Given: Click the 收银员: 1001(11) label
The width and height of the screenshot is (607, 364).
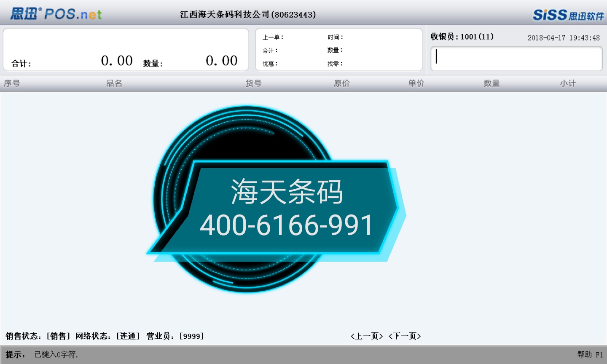Looking at the screenshot, I should [462, 37].
